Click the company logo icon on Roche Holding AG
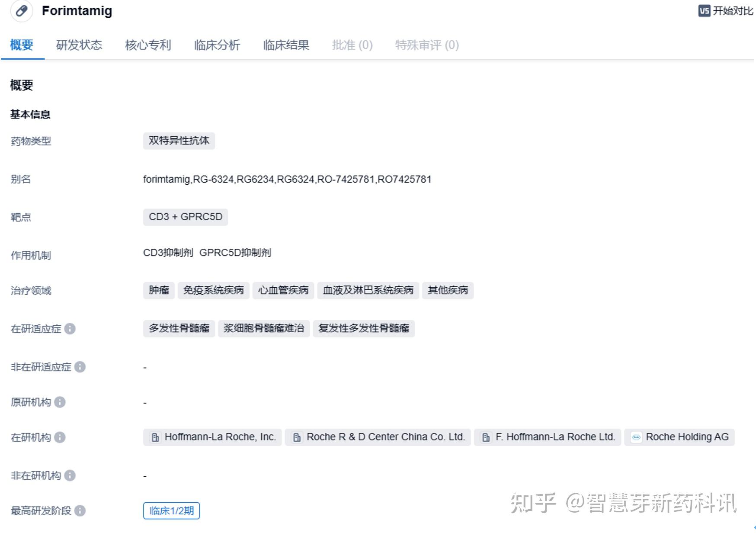The height and width of the screenshot is (533, 756). (636, 437)
